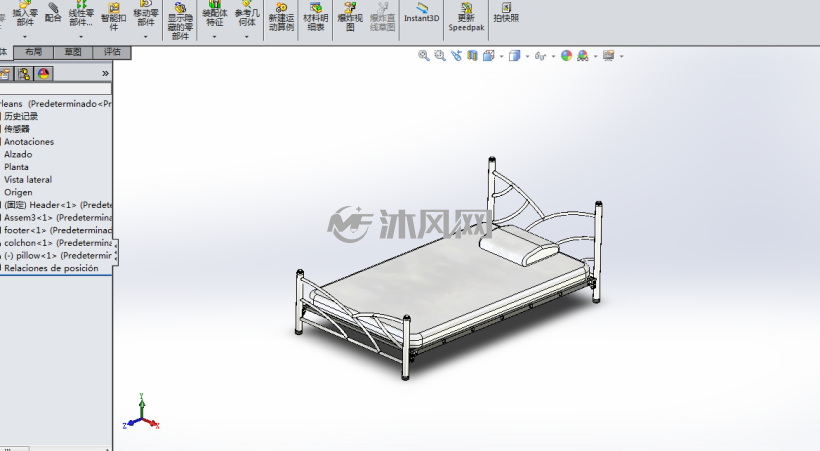Select the Alzado plane
Screen dimensions: 820x451
click(x=18, y=154)
